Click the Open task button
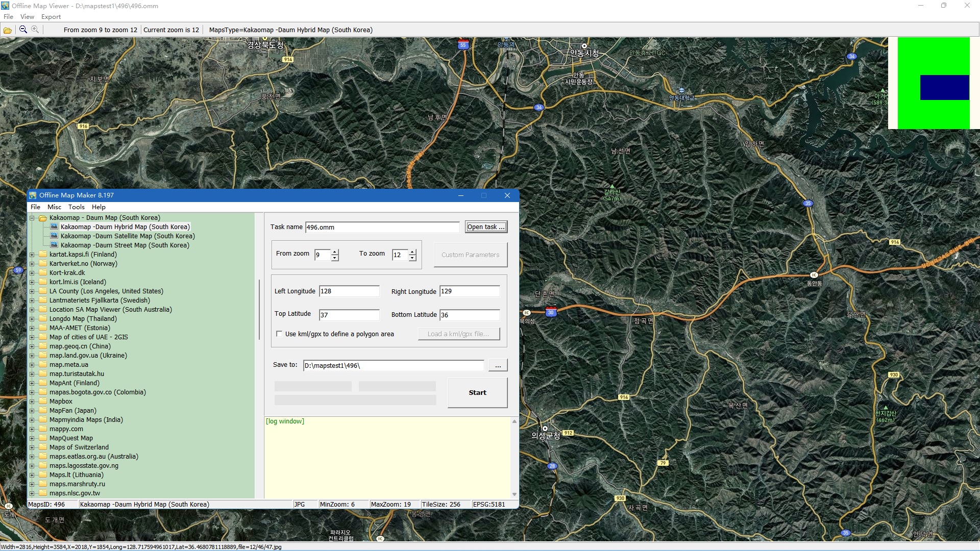Image resolution: width=980 pixels, height=551 pixels. 486,227
